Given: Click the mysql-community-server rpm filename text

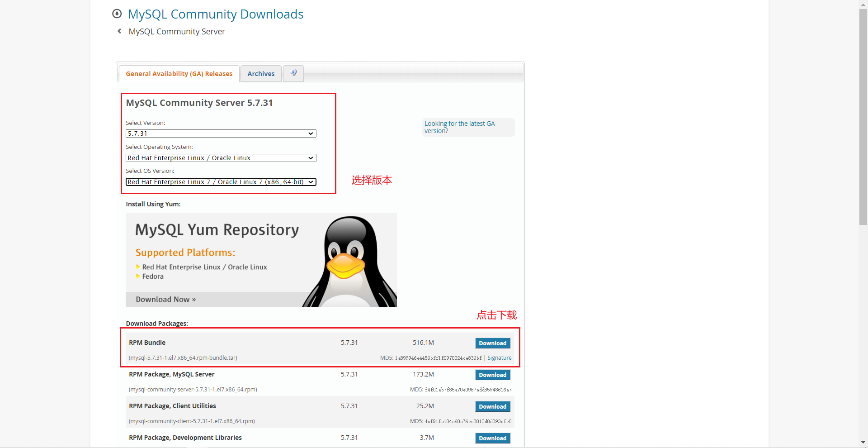Looking at the screenshot, I should [193, 390].
